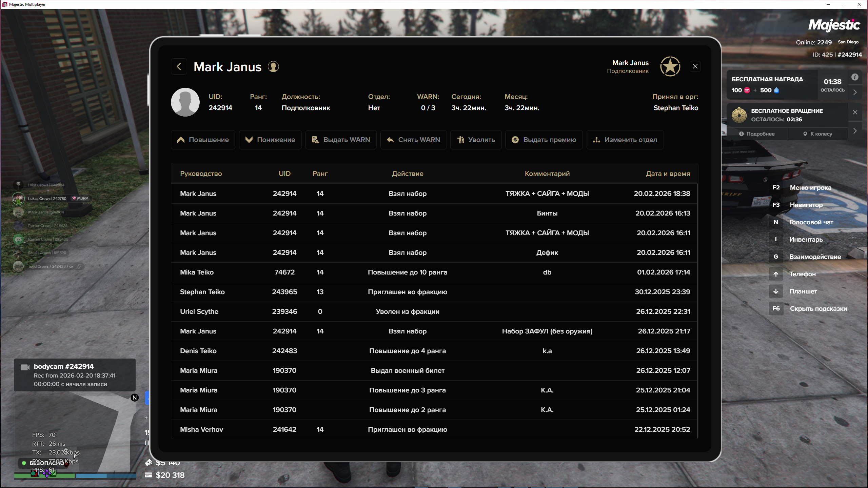Close the faction management panel with X
Screen dimensions: 868x488
pyautogui.click(x=695, y=66)
